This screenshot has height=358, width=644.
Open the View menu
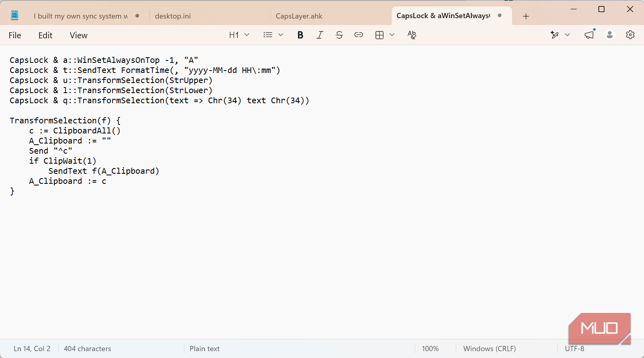click(79, 35)
